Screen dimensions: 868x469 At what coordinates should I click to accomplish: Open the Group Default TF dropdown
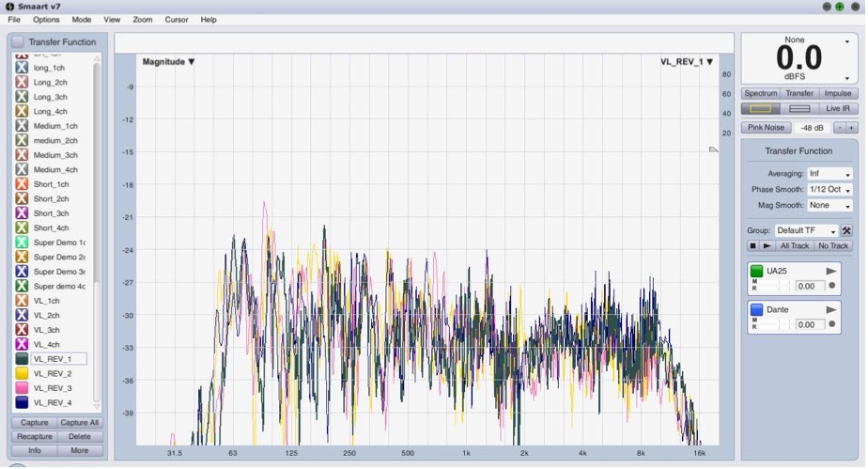coord(806,230)
